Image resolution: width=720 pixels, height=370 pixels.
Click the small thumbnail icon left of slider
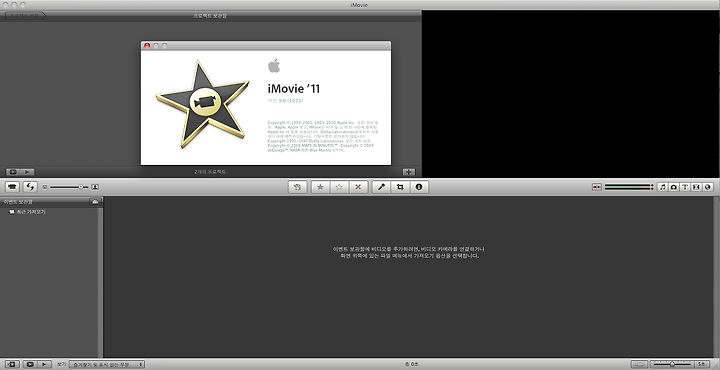tap(45, 187)
